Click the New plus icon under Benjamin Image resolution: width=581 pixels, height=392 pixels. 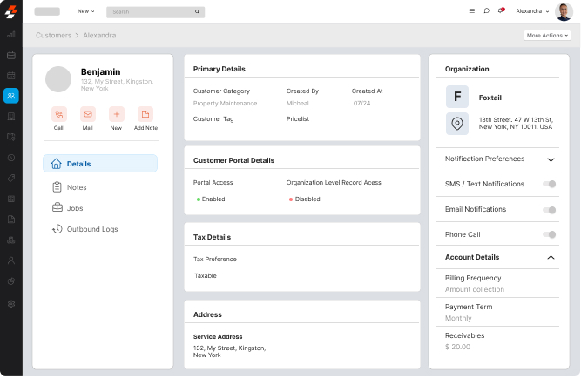(x=116, y=114)
